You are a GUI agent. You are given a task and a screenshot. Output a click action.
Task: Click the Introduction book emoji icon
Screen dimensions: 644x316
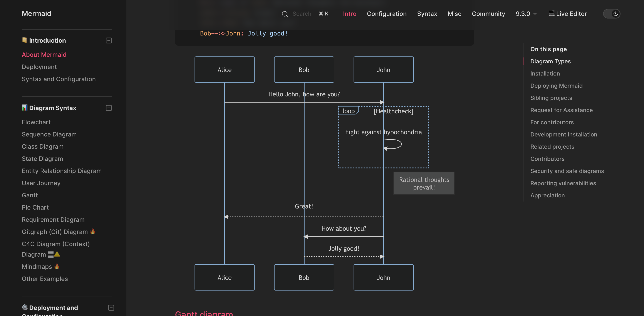pos(25,40)
